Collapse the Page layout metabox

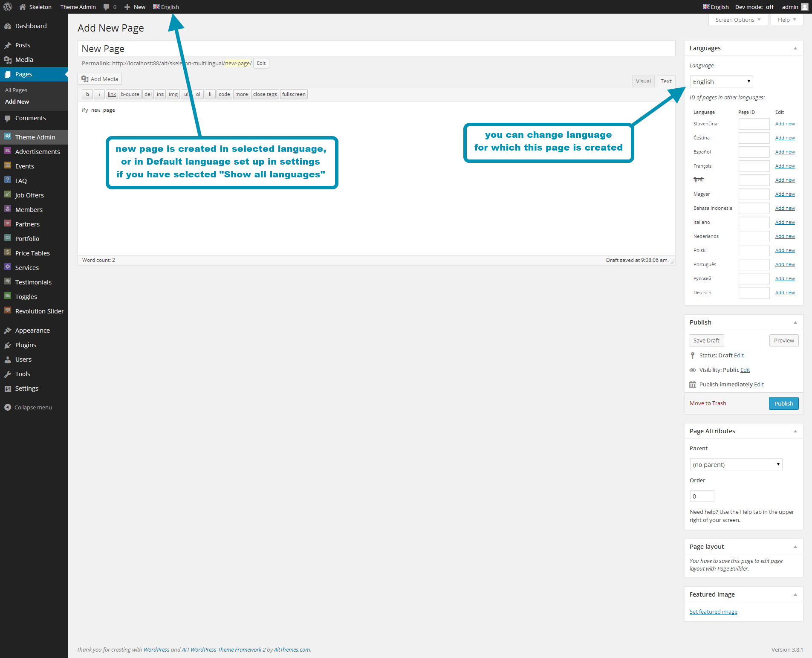tap(795, 547)
